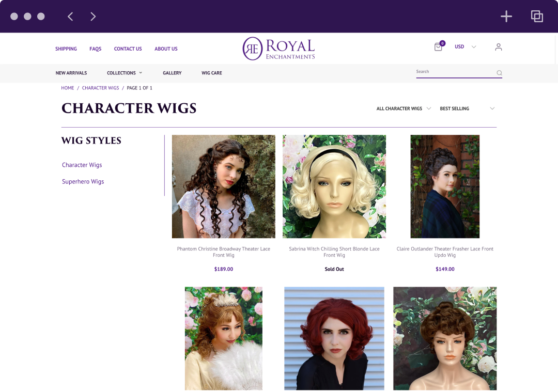
Task: Select Superhero Wigs in Wig Styles
Action: [x=83, y=181]
